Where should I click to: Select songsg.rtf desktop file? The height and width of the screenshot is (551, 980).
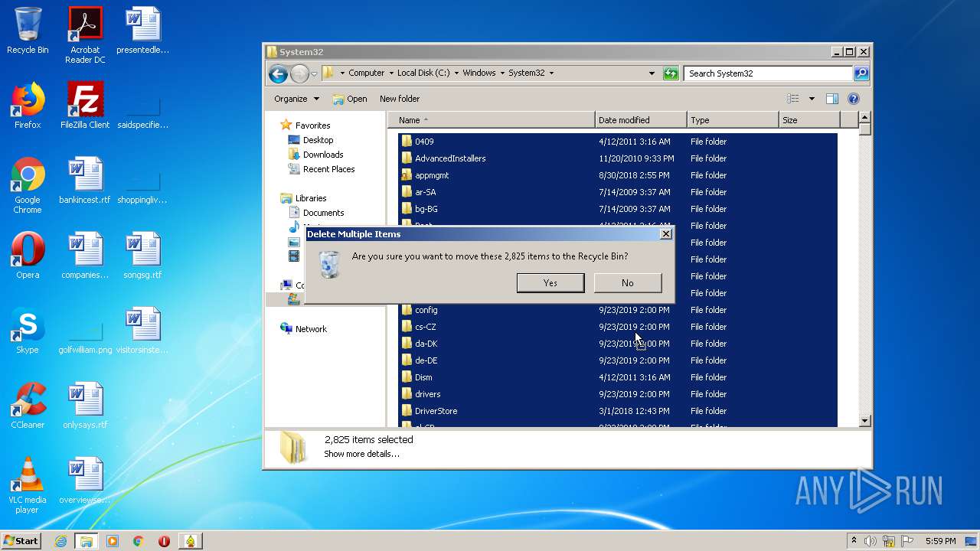tap(142, 256)
